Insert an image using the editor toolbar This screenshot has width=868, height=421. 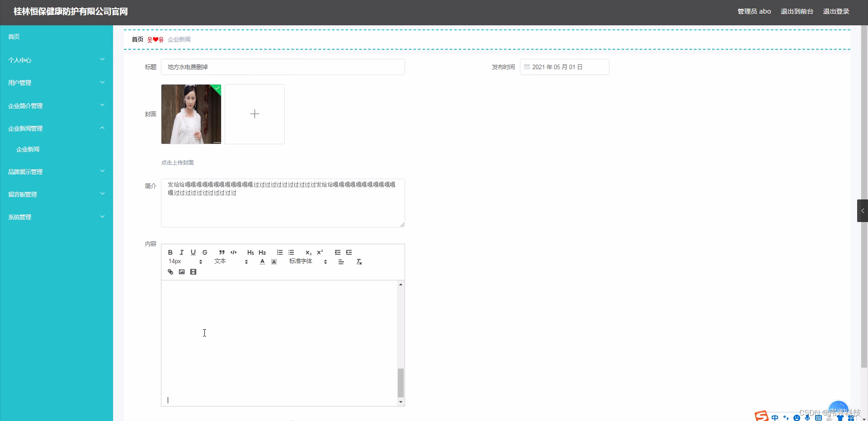[182, 271]
